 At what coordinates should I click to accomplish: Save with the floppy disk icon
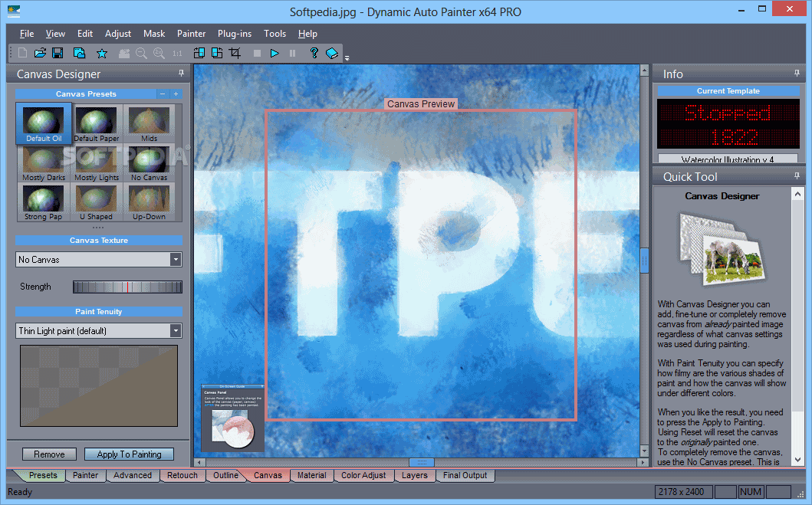click(58, 53)
